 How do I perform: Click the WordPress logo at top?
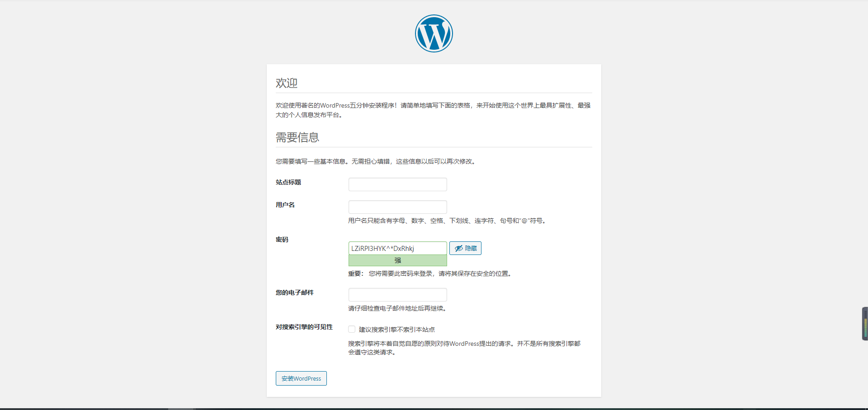click(434, 33)
